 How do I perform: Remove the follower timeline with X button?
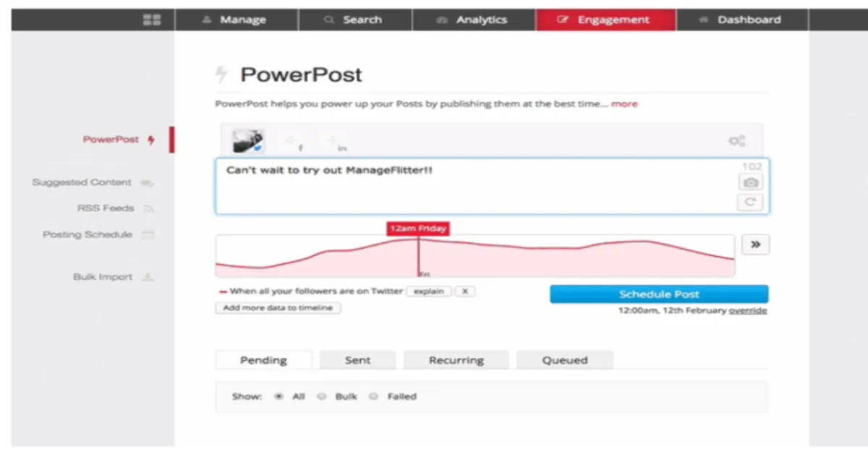(465, 291)
